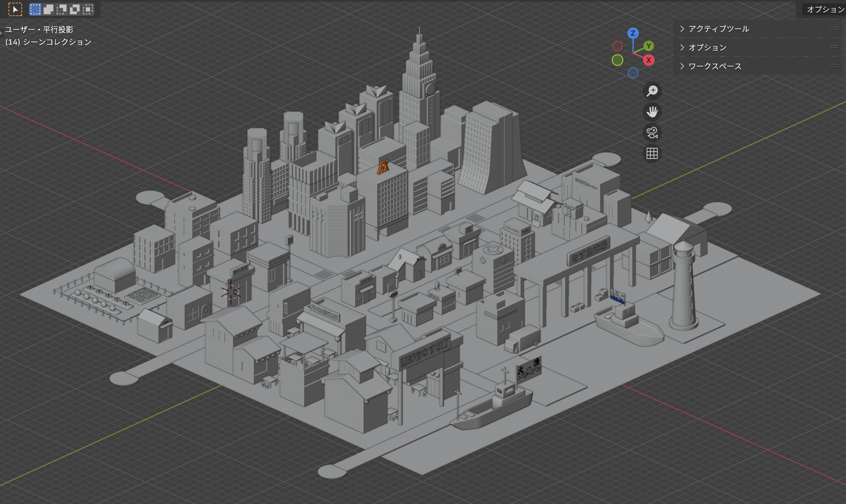
Task: Pick the Invert selection mode icon
Action: click(75, 9)
